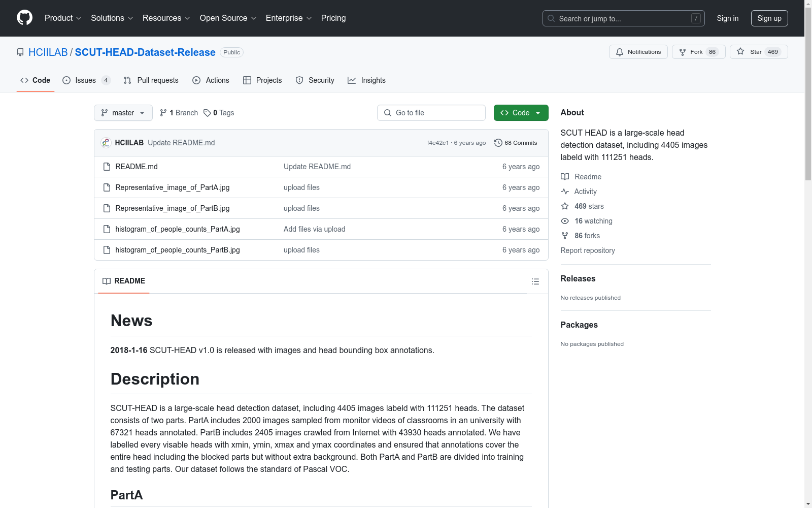
Task: Click the Star count 469
Action: click(773, 52)
